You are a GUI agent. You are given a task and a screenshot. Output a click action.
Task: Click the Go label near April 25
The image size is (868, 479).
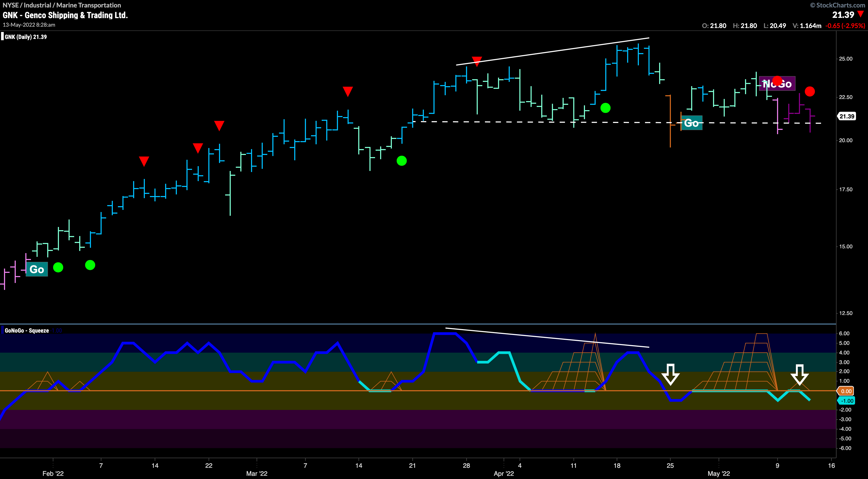[x=691, y=123]
